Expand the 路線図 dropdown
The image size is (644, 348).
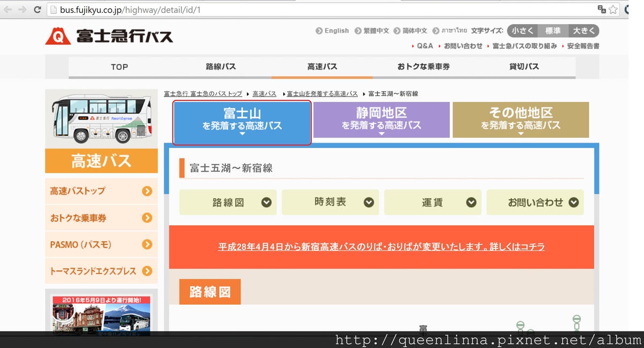(x=228, y=202)
